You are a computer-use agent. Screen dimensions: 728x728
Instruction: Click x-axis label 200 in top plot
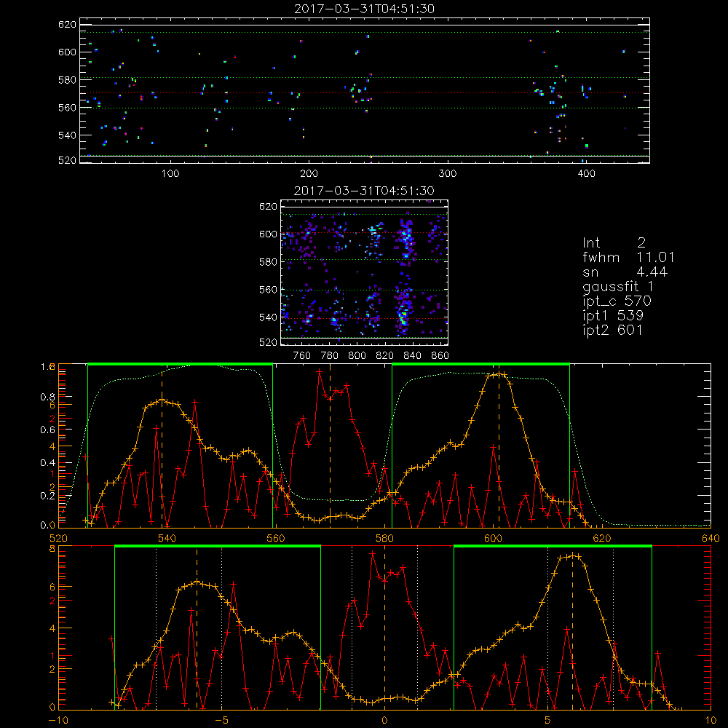coord(309,174)
